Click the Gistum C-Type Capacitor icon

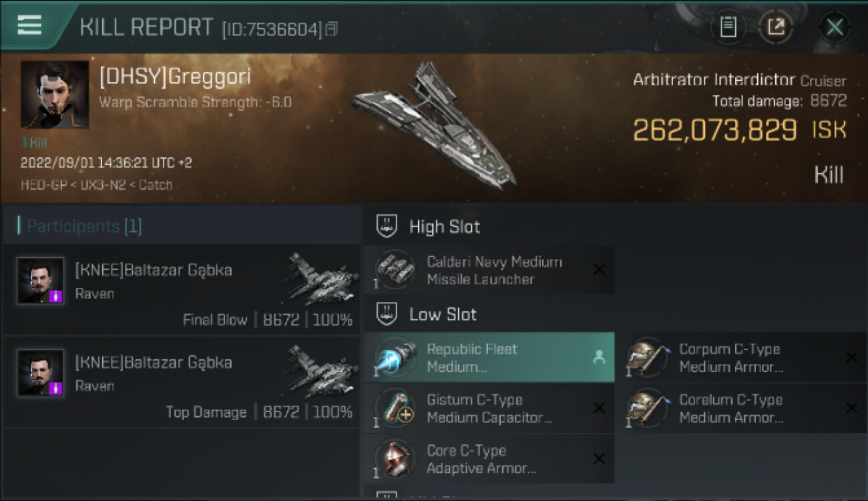396,408
